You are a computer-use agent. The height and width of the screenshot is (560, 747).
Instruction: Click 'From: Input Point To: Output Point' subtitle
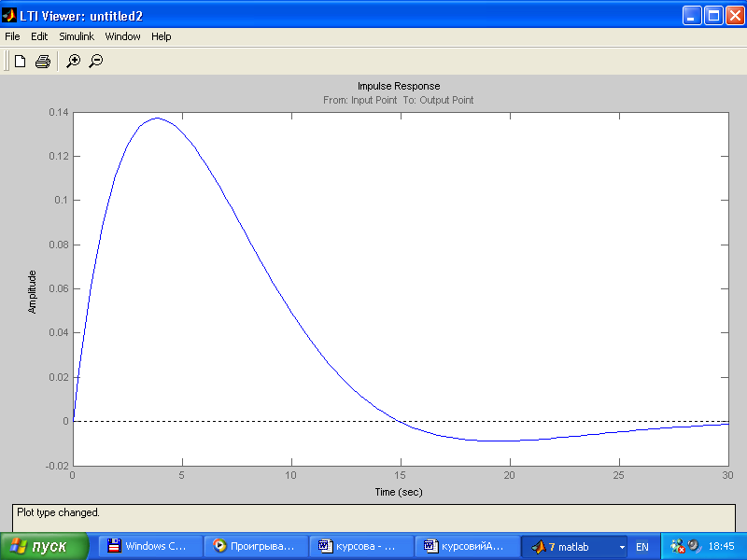pos(399,100)
